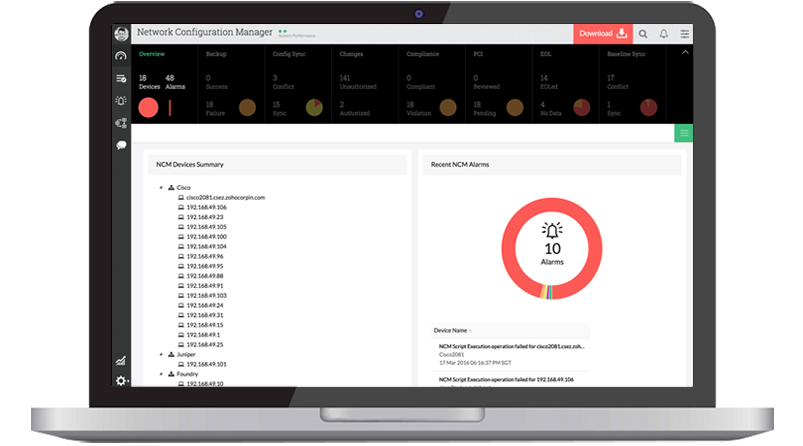
Task: Collapse the Foundry tree node
Action: point(161,374)
